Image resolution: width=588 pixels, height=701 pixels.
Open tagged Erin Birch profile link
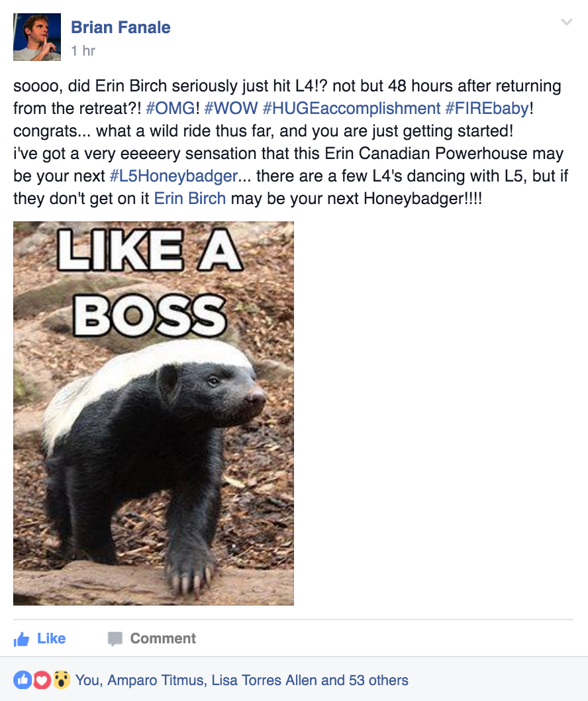[x=190, y=198]
